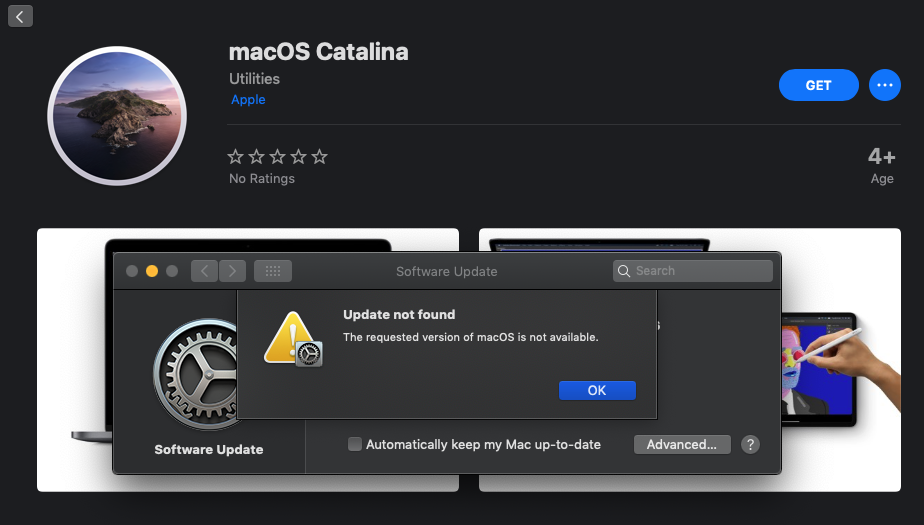The image size is (924, 525).
Task: Open the macOS Catalina app icon
Action: pos(117,116)
